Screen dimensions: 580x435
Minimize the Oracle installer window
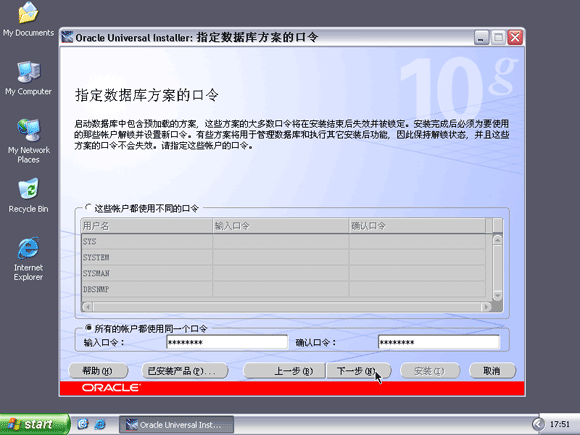[x=481, y=37]
